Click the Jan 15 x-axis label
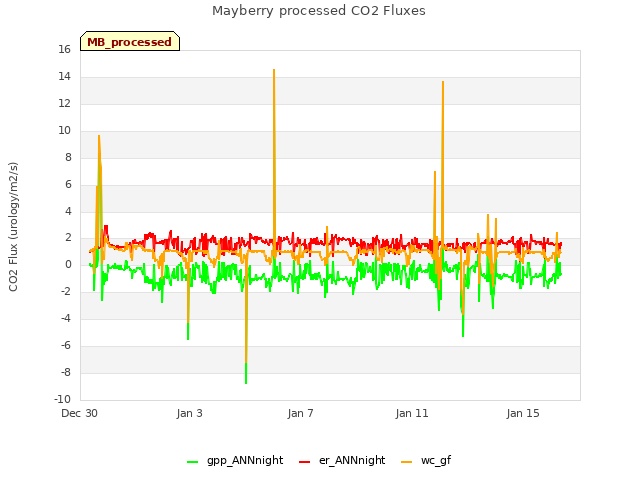This screenshot has height=480, width=640. click(x=523, y=413)
